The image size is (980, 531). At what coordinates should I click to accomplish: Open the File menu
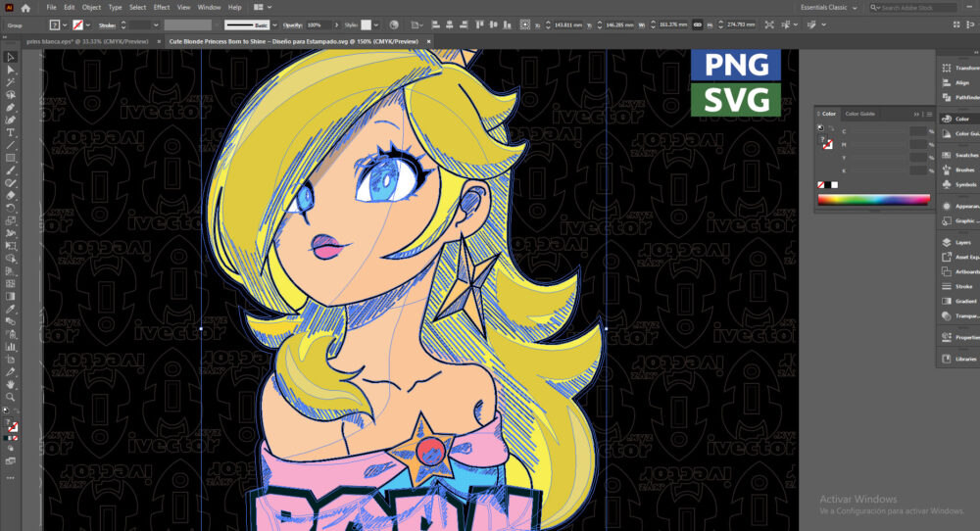pos(51,8)
